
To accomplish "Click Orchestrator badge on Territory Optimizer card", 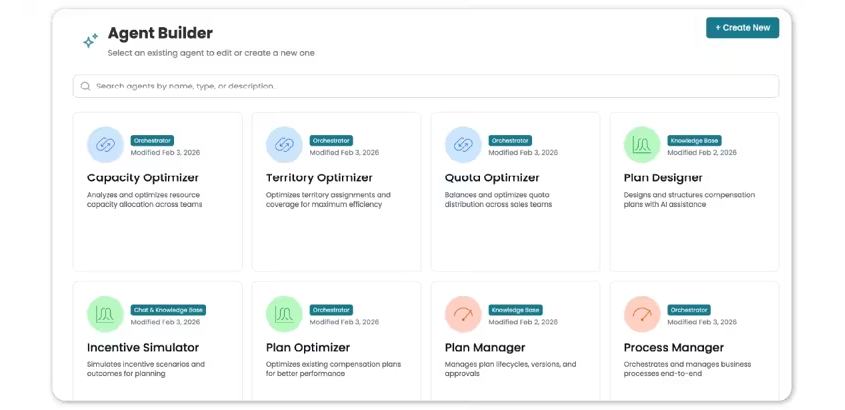I will [x=331, y=141].
